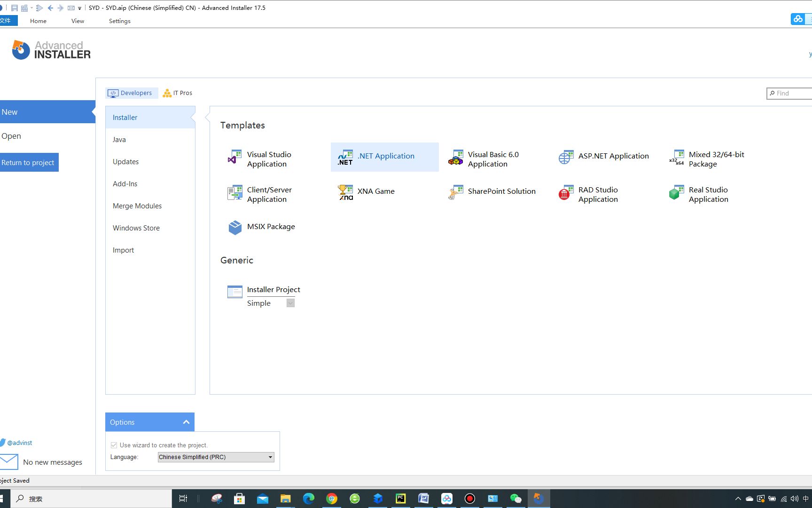Select the Real Studio Application cube icon
Screen dimensions: 812x508
coord(677,192)
